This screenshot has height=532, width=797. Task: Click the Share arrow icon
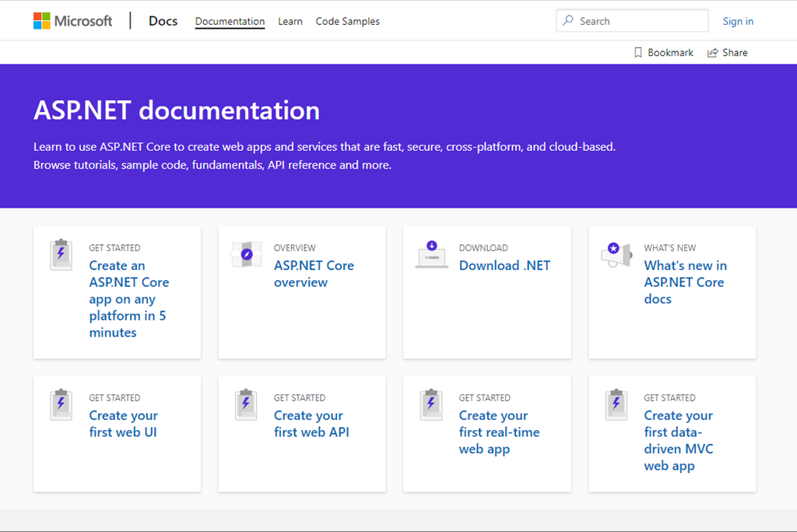coord(713,53)
